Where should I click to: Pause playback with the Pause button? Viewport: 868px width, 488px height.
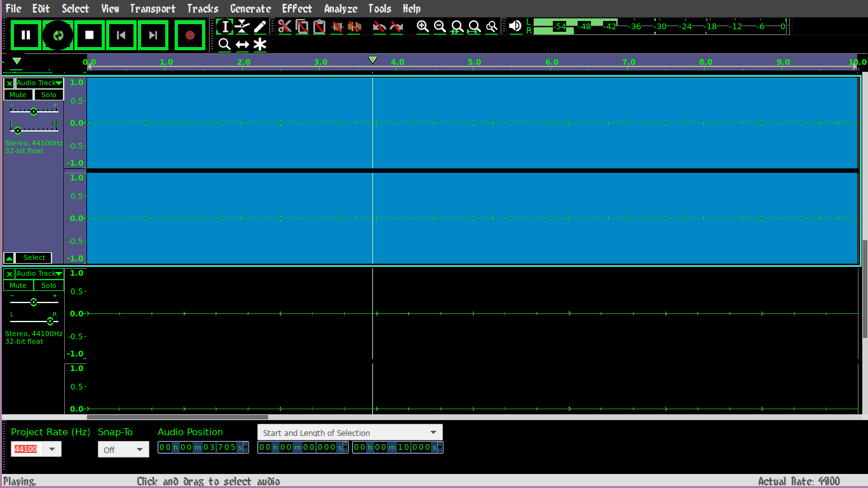pos(26,35)
